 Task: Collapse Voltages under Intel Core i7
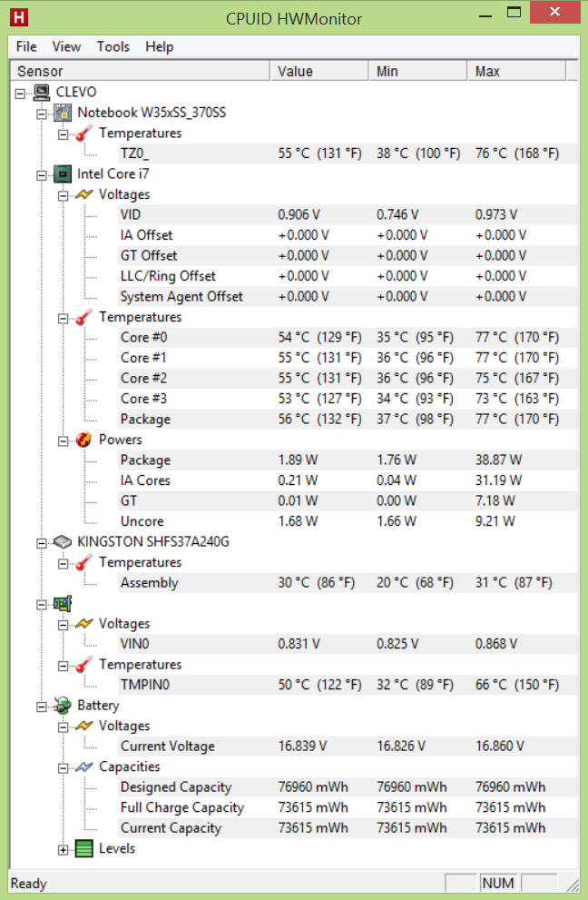64,196
